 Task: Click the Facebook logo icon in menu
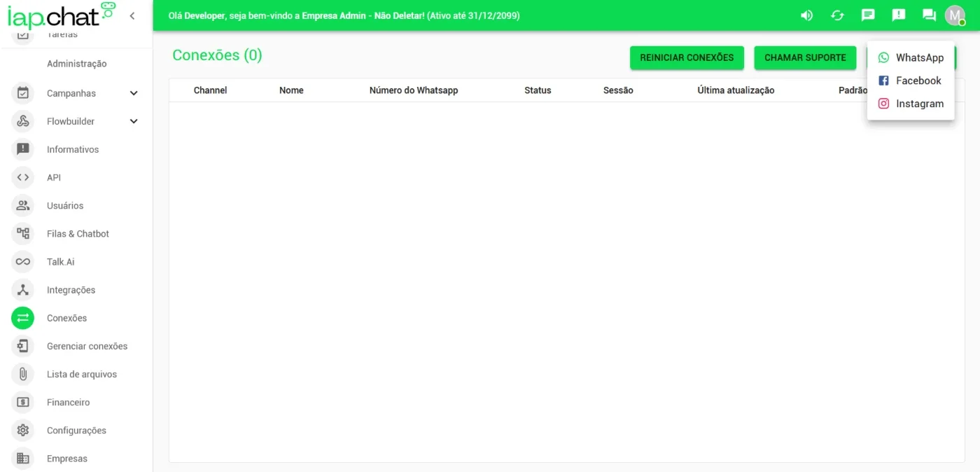[x=883, y=81]
